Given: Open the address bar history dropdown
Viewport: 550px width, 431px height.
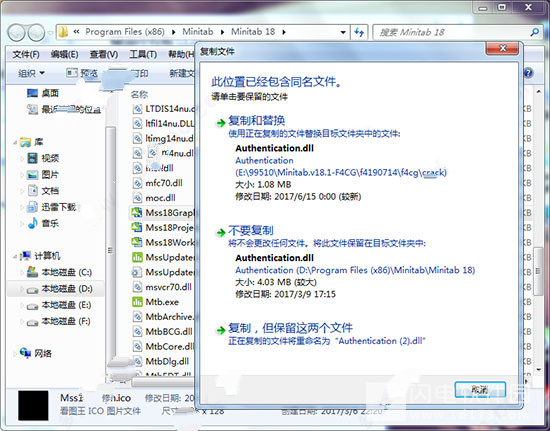Looking at the screenshot, I should [343, 33].
